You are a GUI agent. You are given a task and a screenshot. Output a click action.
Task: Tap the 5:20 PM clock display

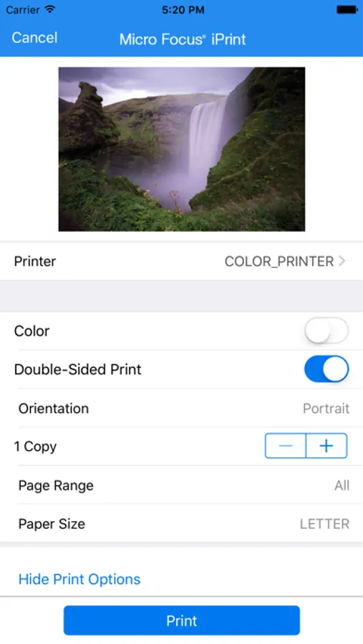[x=183, y=10]
